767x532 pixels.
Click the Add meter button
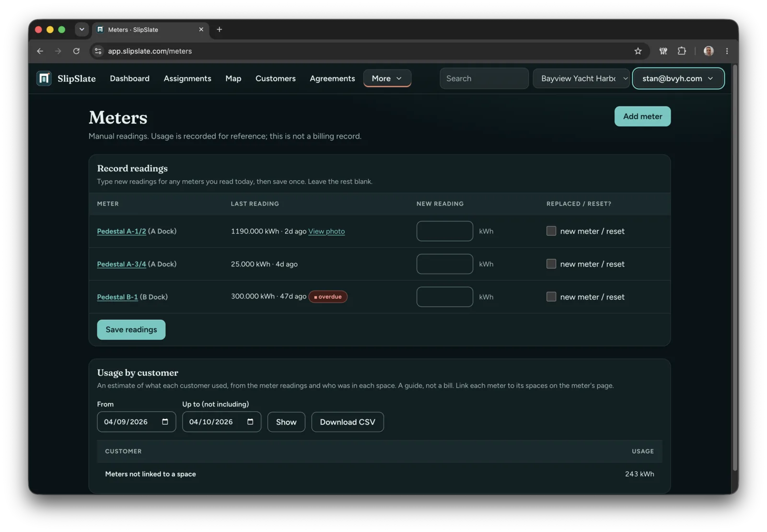point(642,116)
